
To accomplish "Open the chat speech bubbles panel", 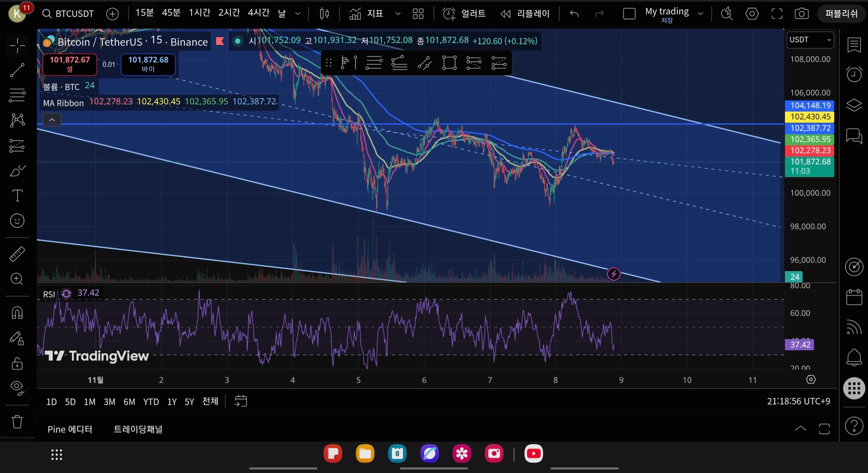I will pyautogui.click(x=854, y=136).
